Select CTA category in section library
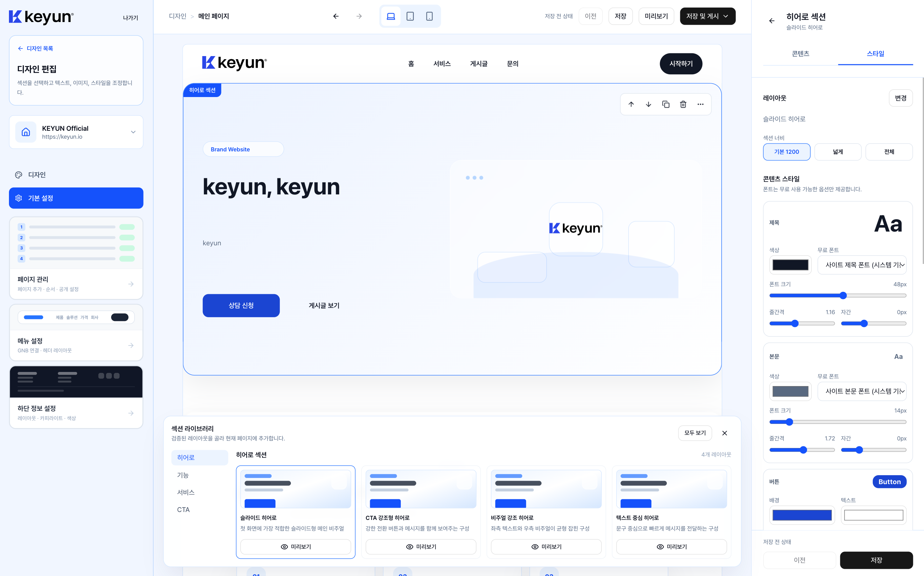 click(x=200, y=510)
